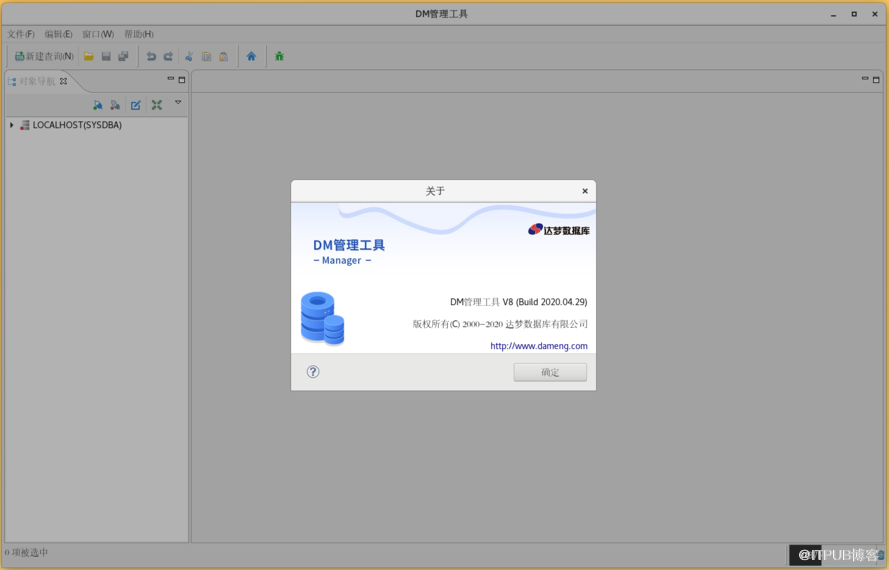This screenshot has height=570, width=889.
Task: Click the edit icon in object navigator toolbar
Action: click(136, 105)
